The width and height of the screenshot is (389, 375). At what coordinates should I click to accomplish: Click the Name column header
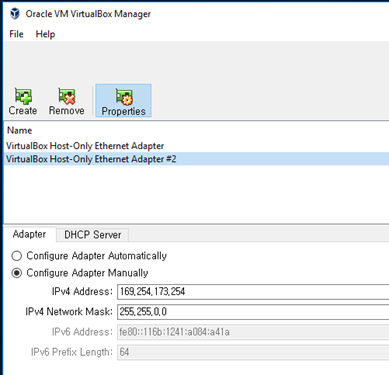[20, 130]
